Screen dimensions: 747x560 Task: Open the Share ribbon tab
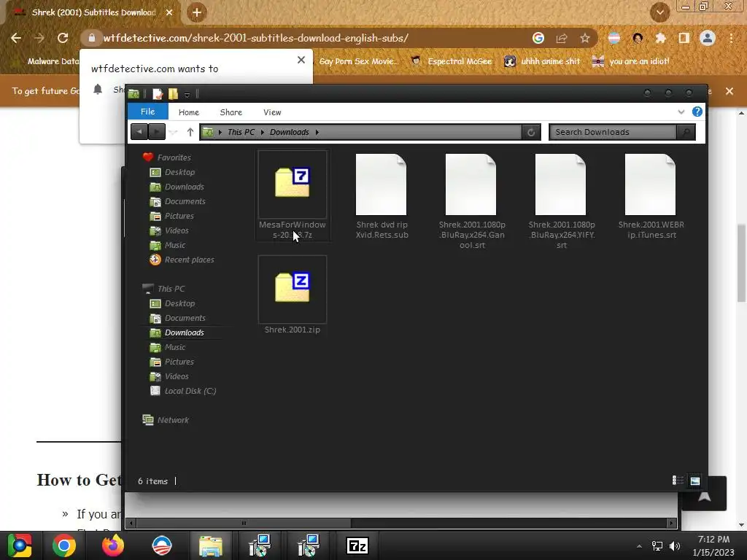pos(231,112)
